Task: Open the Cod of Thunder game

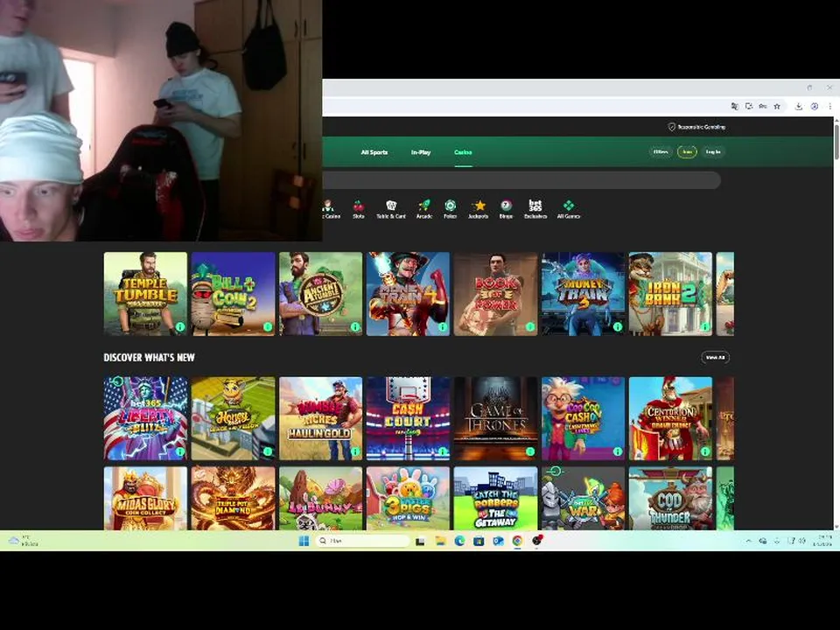Action: 670,498
